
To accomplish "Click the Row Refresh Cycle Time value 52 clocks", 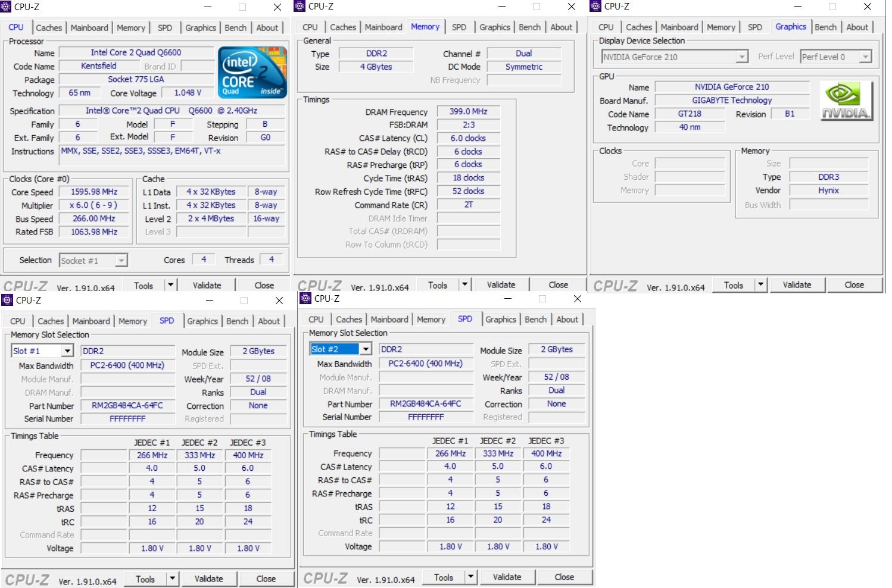I will [468, 191].
